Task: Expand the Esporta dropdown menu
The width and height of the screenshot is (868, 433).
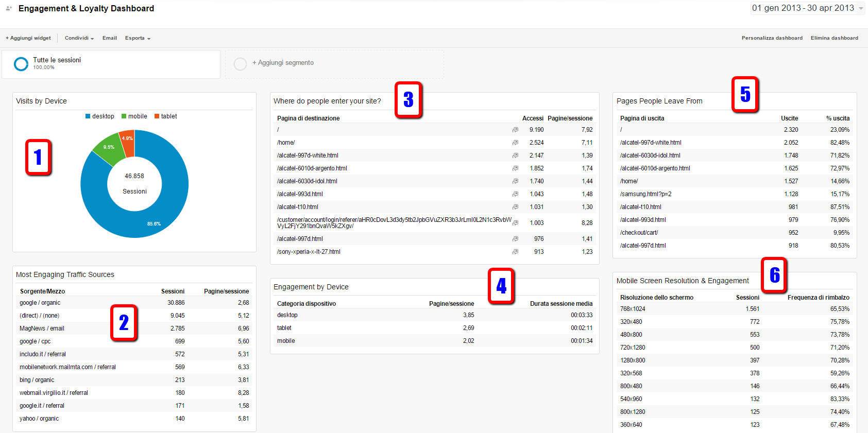Action: coord(138,38)
